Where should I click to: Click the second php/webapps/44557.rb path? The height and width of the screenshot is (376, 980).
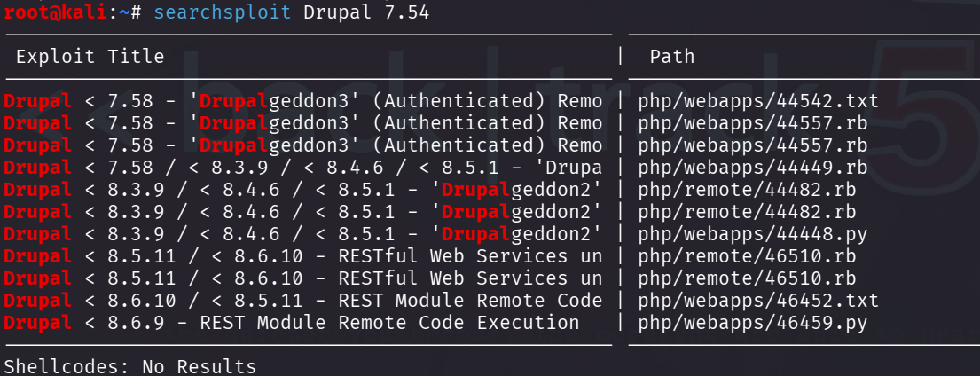click(x=752, y=145)
